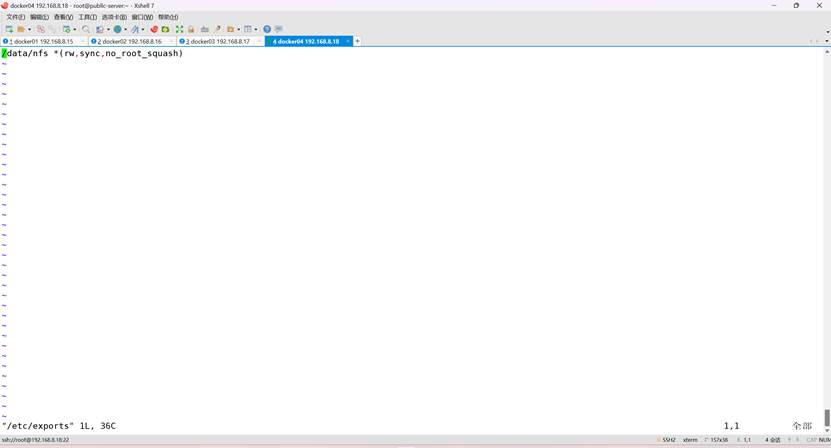Click the Find magnifier icon
Viewport: 831px width, 448px height.
click(x=86, y=29)
